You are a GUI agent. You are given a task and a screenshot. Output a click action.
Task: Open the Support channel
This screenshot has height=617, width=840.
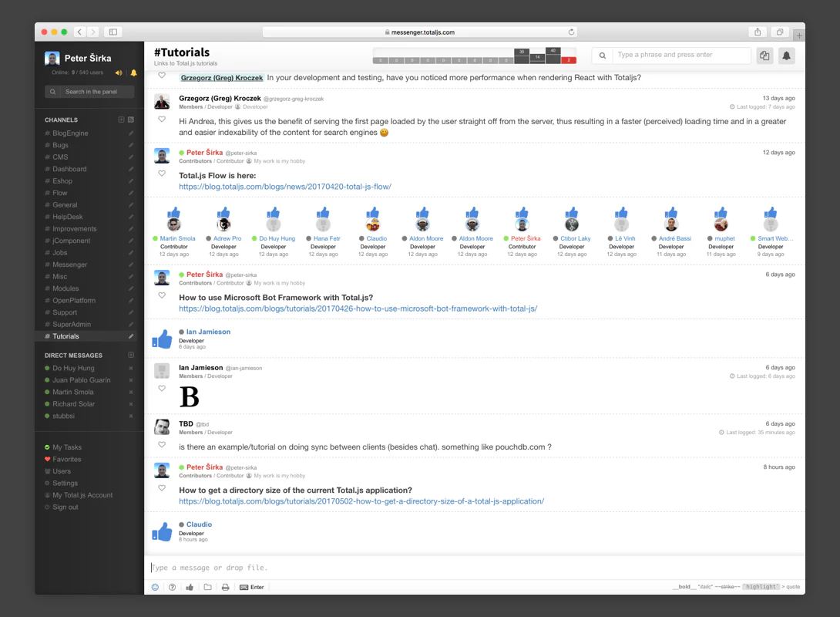tap(65, 312)
